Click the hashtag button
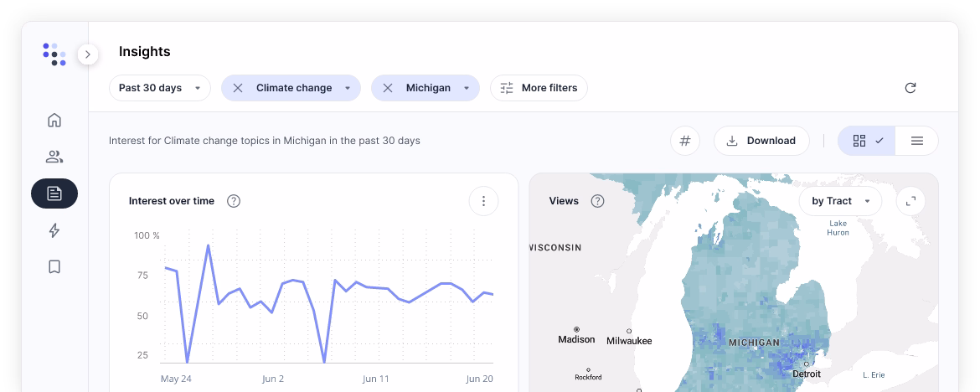This screenshot has height=392, width=980. [x=685, y=141]
